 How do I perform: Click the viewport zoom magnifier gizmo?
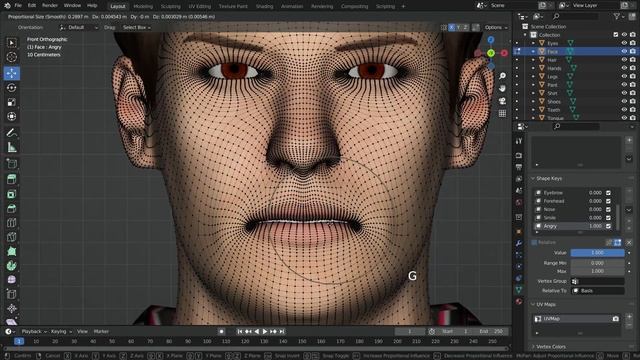(502, 76)
